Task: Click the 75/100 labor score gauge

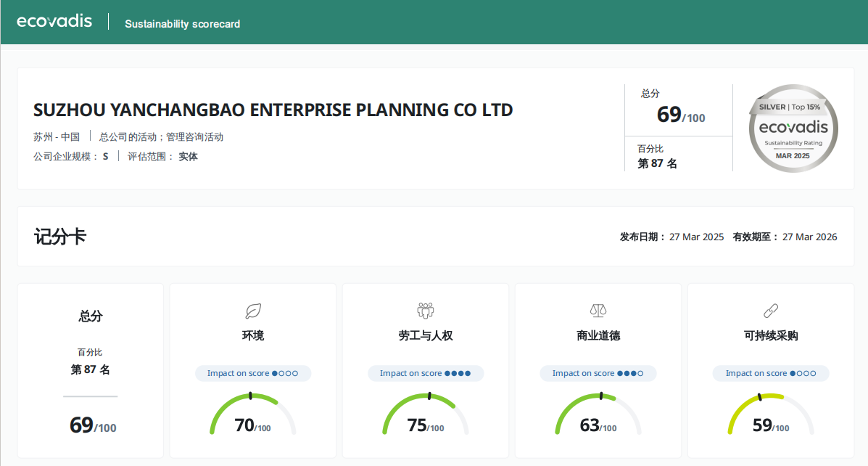Action: tap(426, 414)
